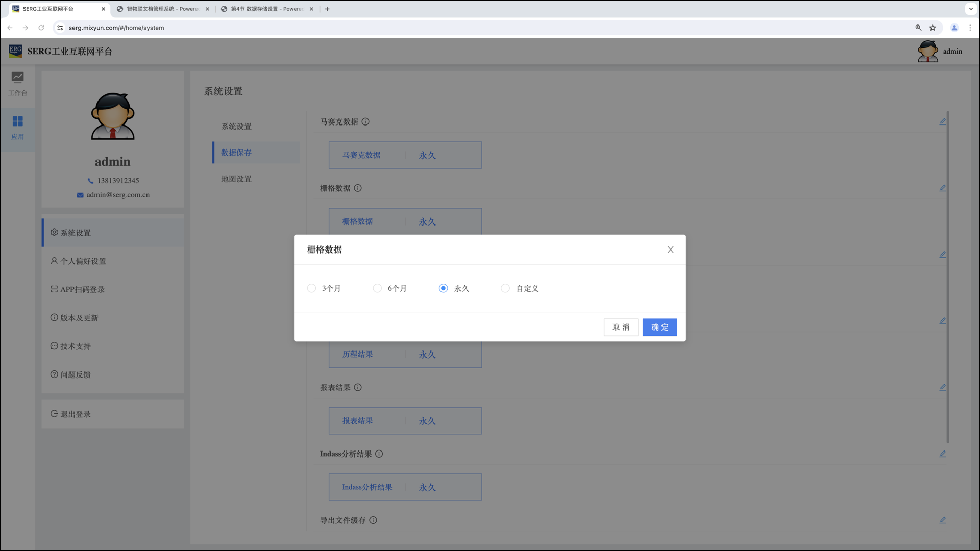Choose the 自定义 radio option

pos(505,288)
